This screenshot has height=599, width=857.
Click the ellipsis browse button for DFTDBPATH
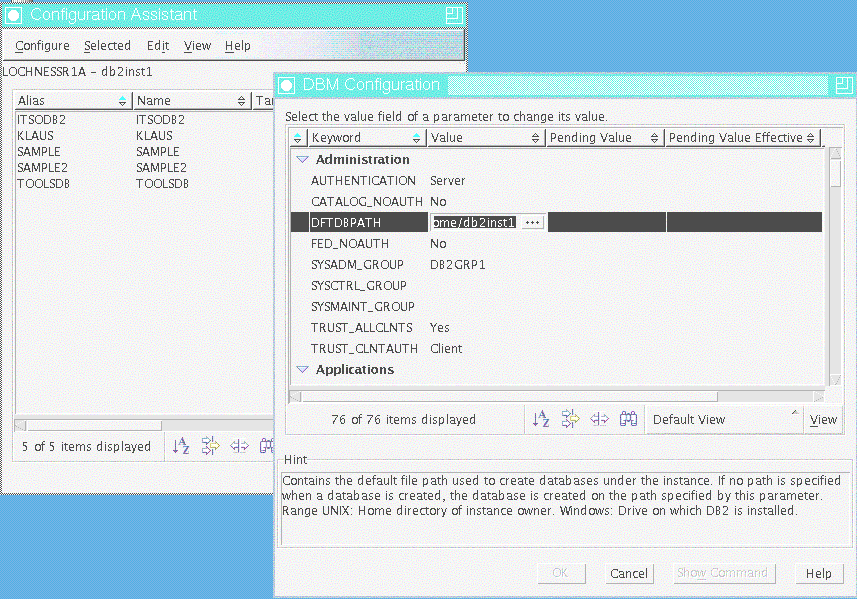pyautogui.click(x=531, y=223)
